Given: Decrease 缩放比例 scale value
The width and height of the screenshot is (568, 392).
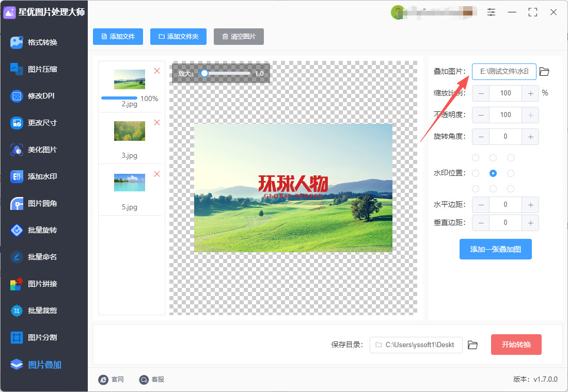Looking at the screenshot, I should [481, 93].
